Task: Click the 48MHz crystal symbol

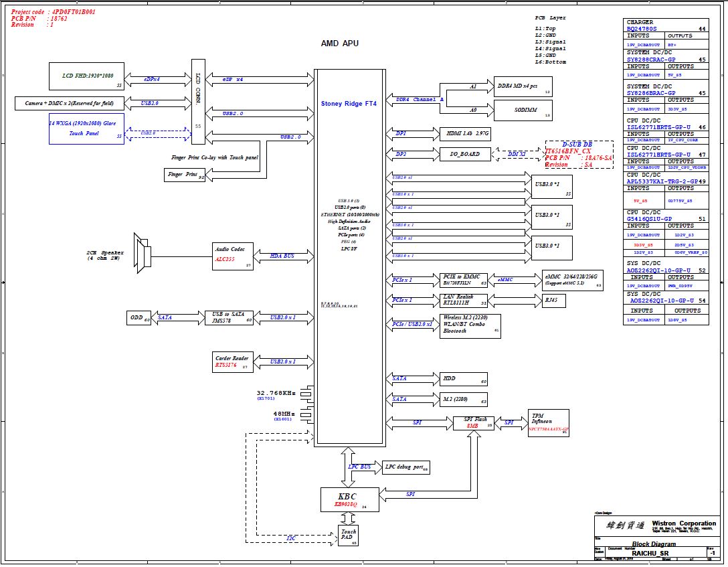Action: (x=306, y=414)
